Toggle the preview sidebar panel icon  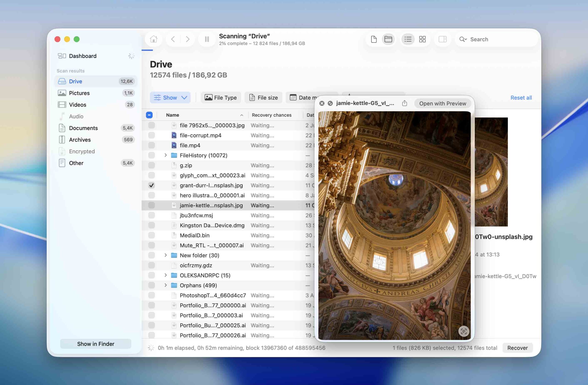(x=442, y=39)
